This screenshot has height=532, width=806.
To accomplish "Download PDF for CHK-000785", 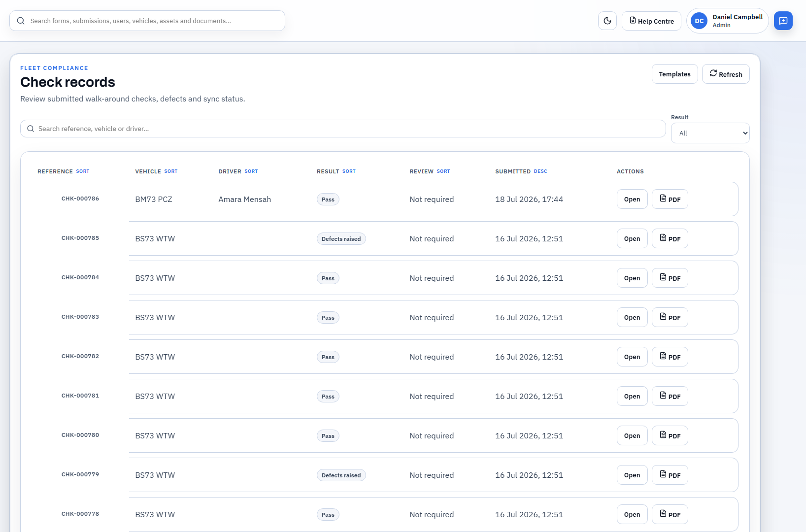I will [670, 238].
